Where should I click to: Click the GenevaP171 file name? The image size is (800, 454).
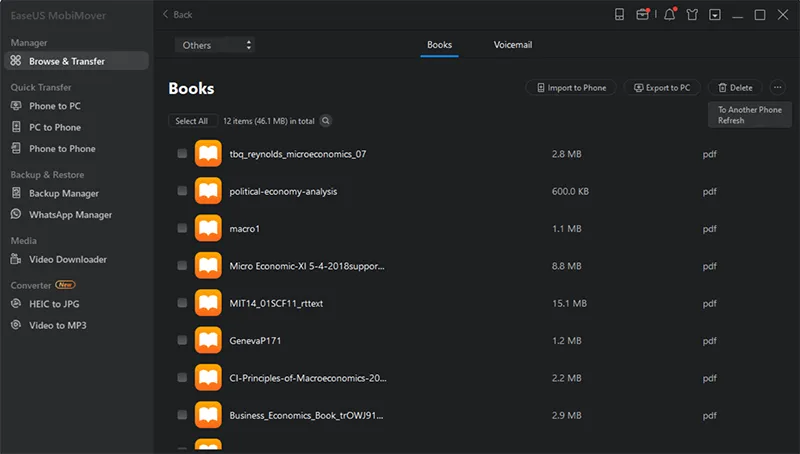tap(255, 340)
